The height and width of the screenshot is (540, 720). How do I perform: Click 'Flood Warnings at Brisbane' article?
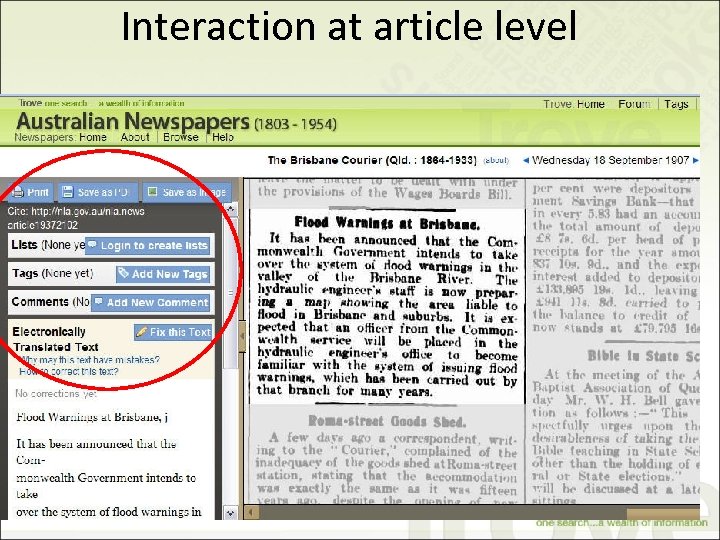pos(387,307)
